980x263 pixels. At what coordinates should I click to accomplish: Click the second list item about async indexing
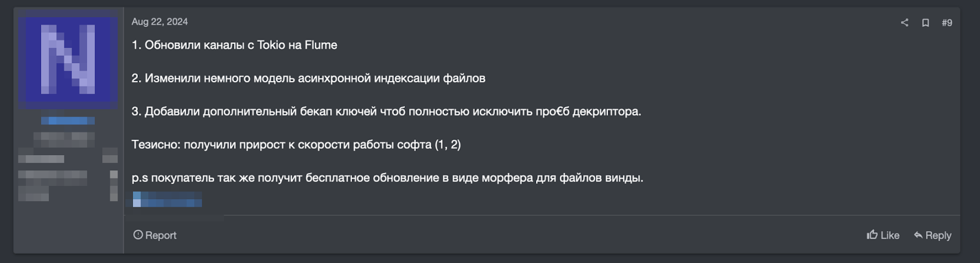click(308, 78)
